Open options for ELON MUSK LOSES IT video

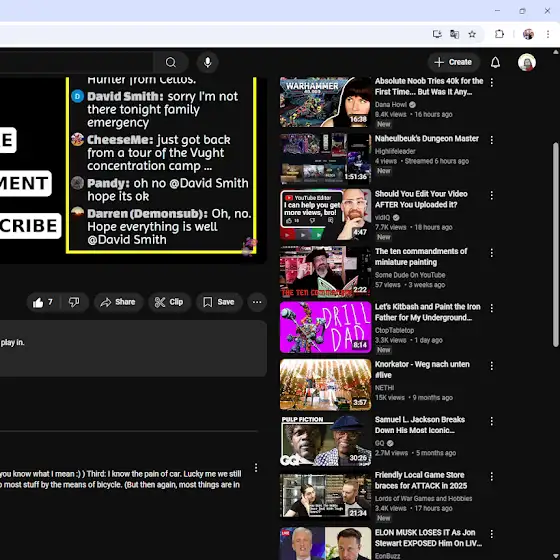492,534
